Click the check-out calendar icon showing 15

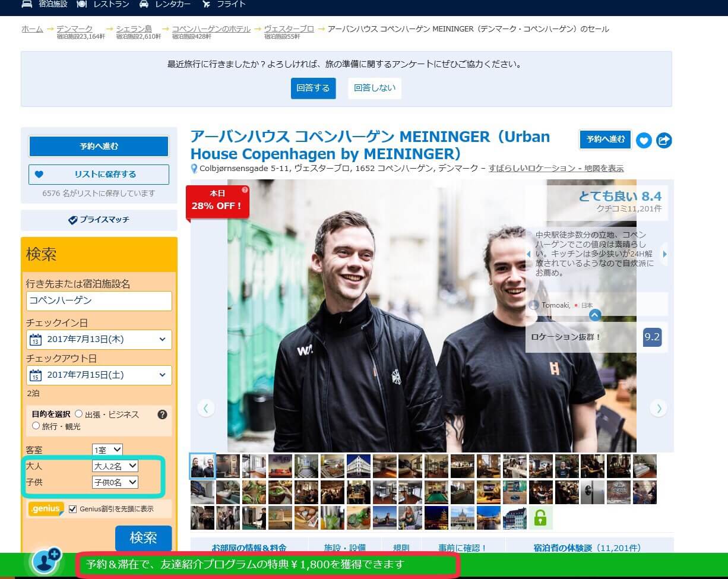(x=36, y=375)
